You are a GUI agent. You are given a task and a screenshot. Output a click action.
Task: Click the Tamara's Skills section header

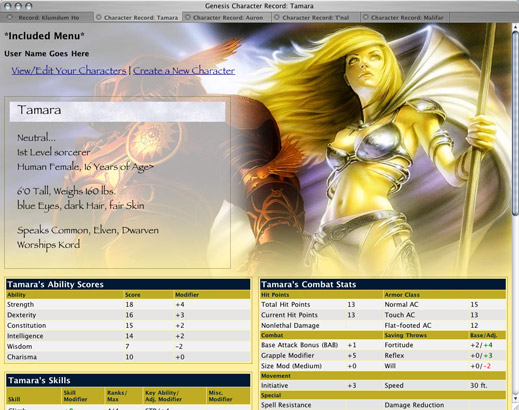click(128, 380)
